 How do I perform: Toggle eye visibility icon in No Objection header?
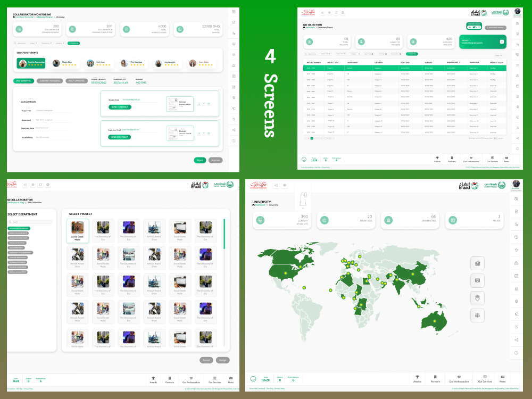click(x=329, y=13)
